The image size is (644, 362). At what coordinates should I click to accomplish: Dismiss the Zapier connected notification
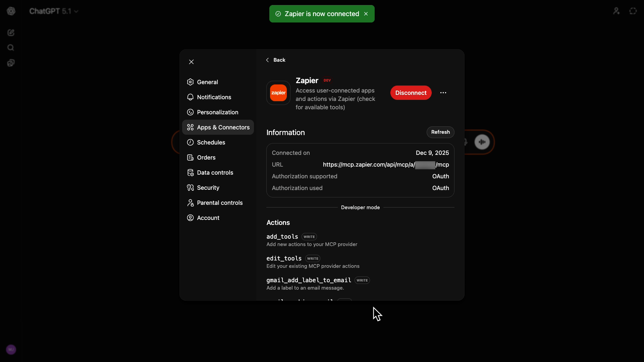[366, 14]
